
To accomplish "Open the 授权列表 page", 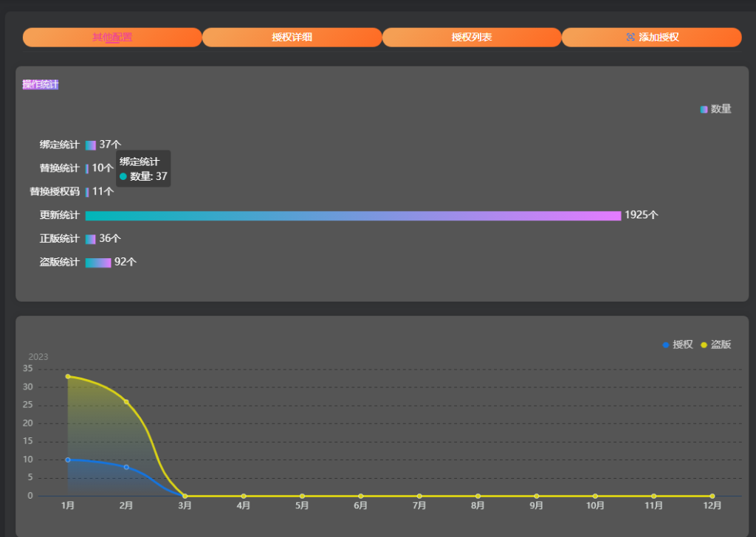I will 472,37.
